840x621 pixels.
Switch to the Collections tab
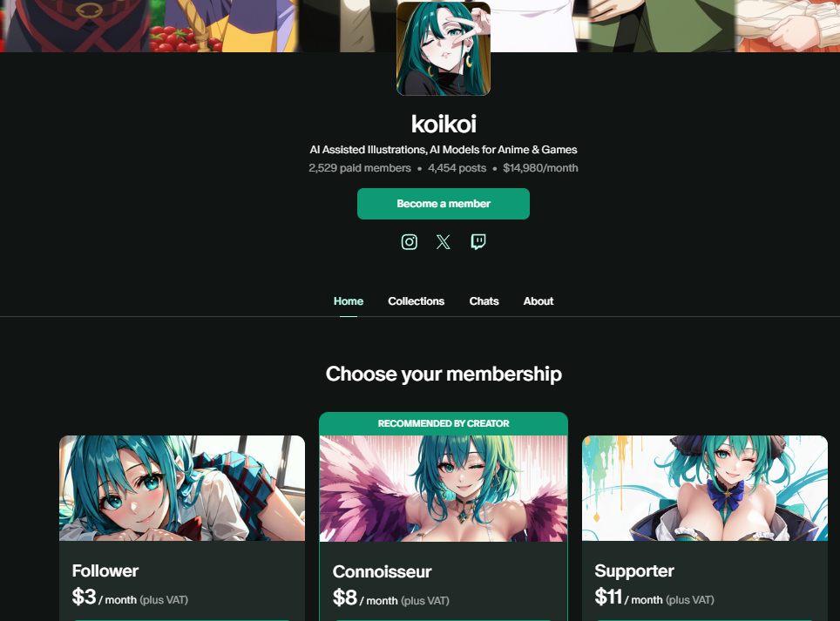coord(417,301)
